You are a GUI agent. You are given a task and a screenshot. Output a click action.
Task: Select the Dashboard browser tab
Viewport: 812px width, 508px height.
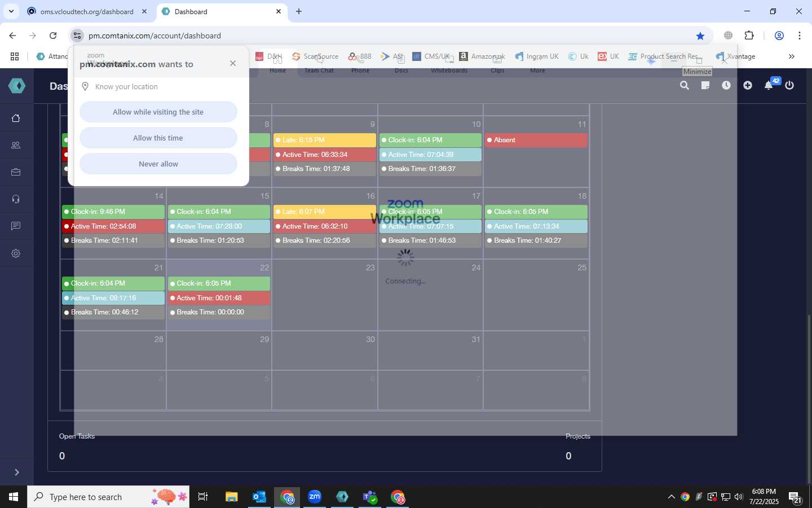pyautogui.click(x=221, y=11)
